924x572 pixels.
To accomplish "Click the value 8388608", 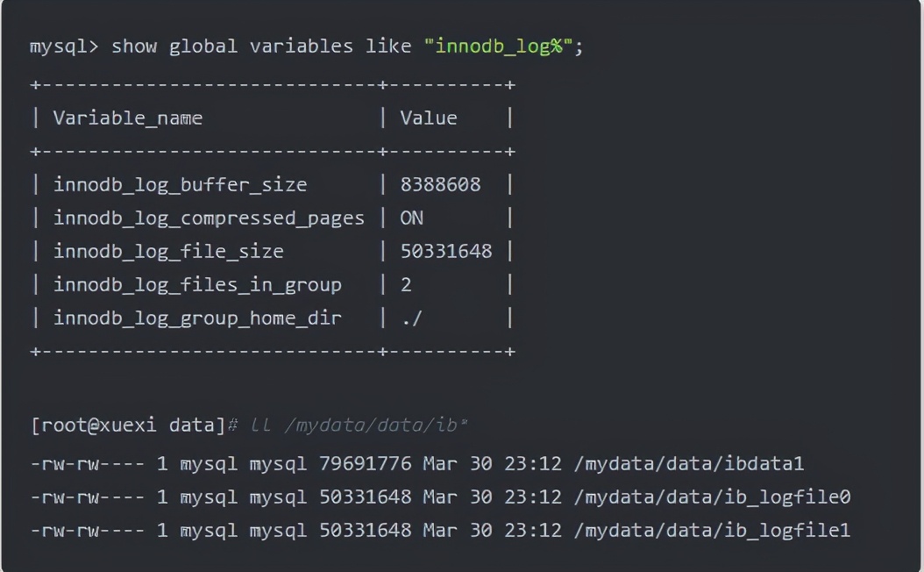I will click(440, 185).
